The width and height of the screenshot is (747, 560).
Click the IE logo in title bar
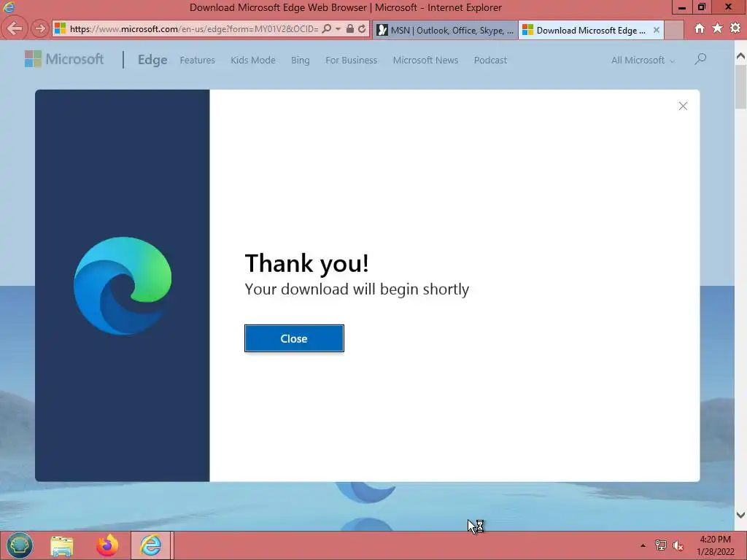[x=9, y=7]
